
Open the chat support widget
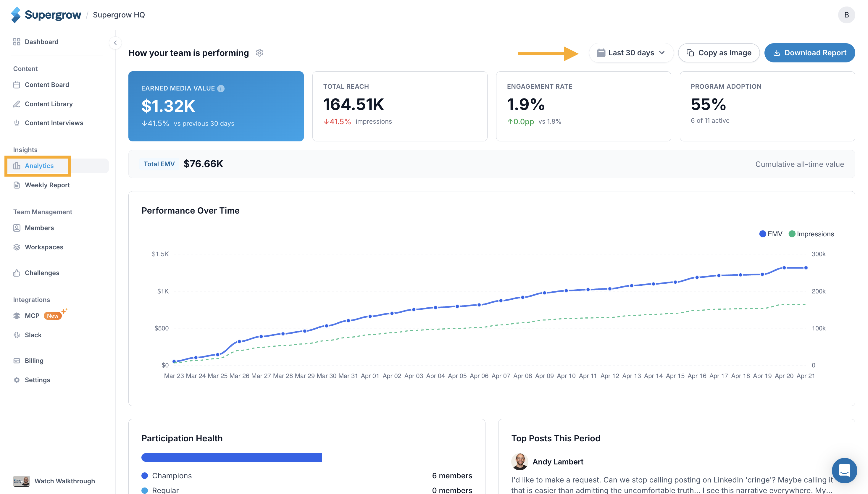844,470
